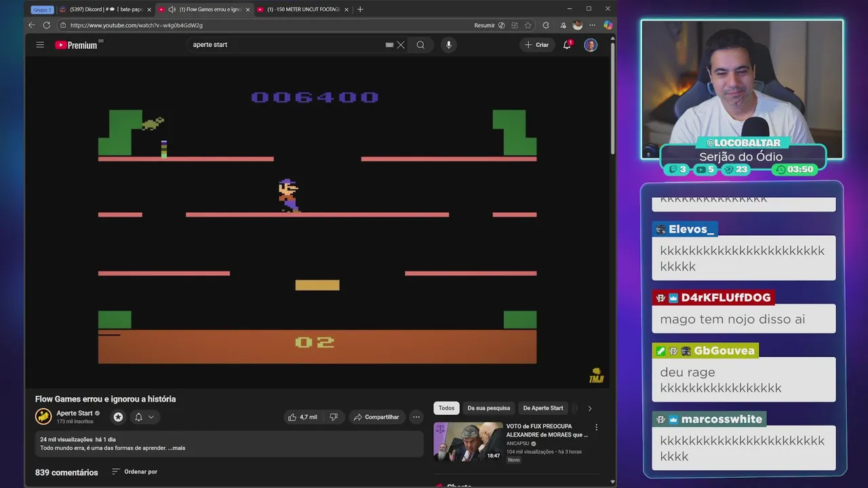Click the browser address bar URL
Image resolution: width=868 pixels, height=488 pixels.
(x=136, y=25)
